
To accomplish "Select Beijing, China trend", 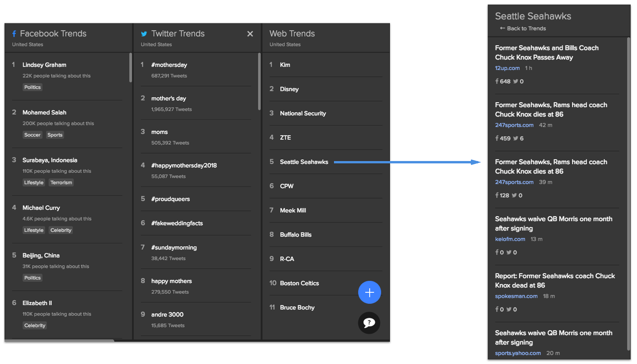I will [41, 255].
